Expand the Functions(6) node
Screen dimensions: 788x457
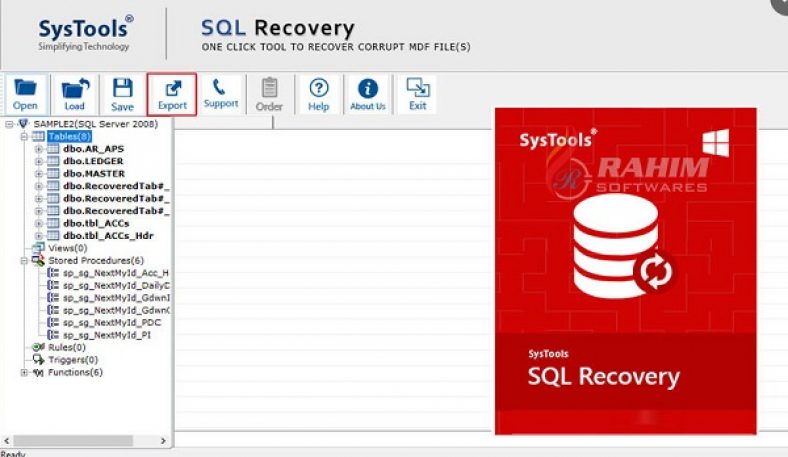click(x=24, y=373)
